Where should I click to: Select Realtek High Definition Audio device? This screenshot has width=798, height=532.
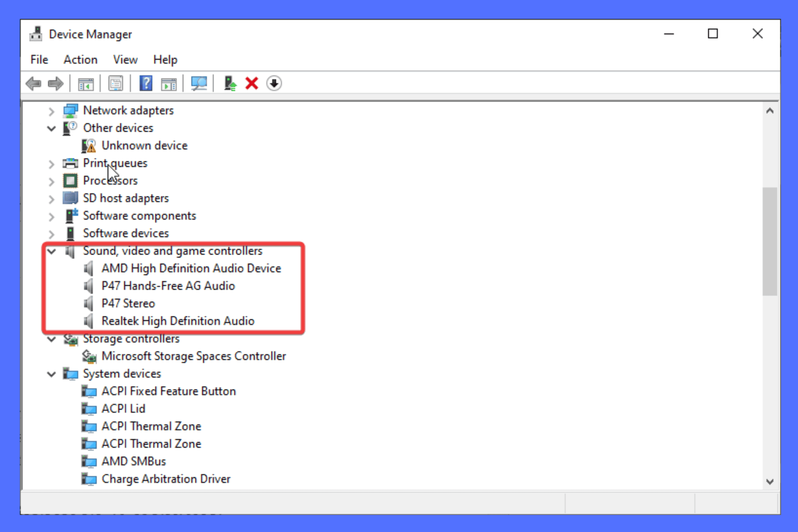(x=177, y=320)
